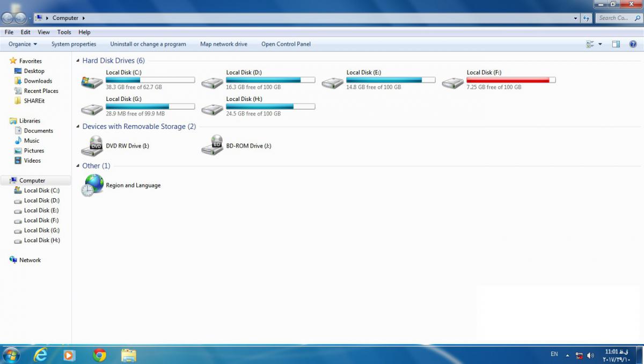Click the Local Disk (D:) usage bar
This screenshot has width=644, height=364.
click(x=270, y=80)
